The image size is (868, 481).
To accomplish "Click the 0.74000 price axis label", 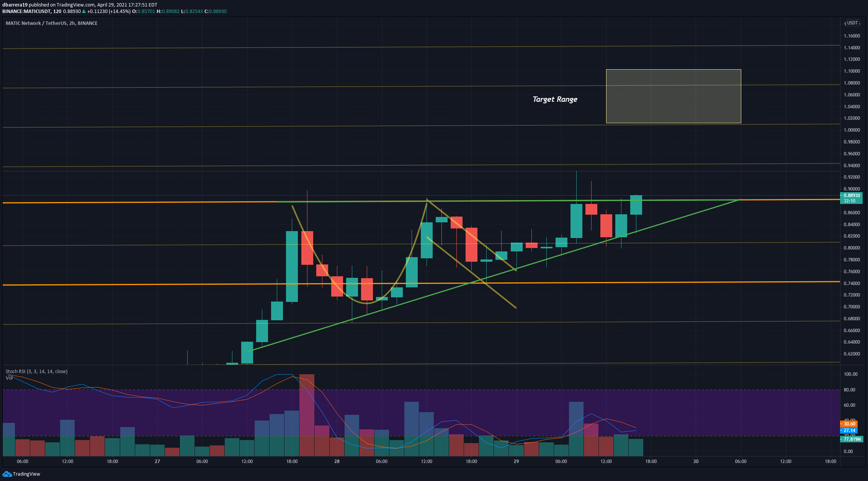I will point(852,283).
